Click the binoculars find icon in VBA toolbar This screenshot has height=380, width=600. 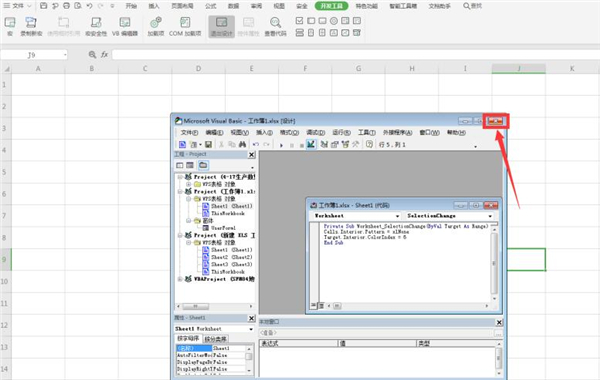(242, 145)
